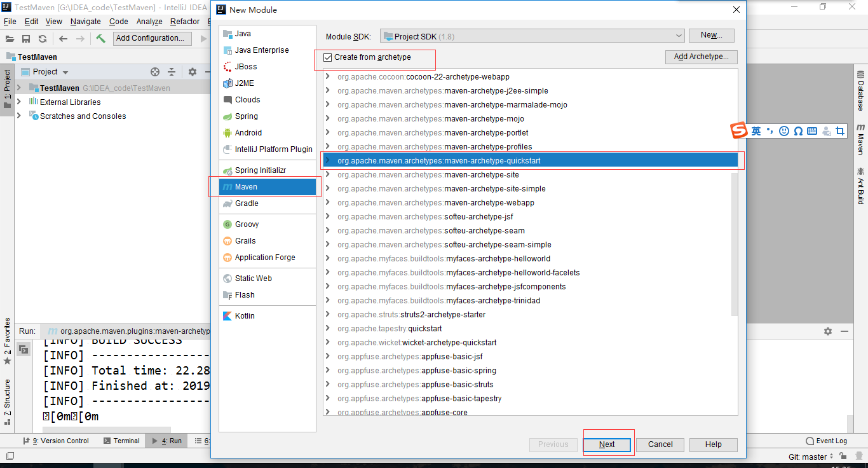
Task: Enable the Create from archetype checkbox
Action: tap(328, 57)
